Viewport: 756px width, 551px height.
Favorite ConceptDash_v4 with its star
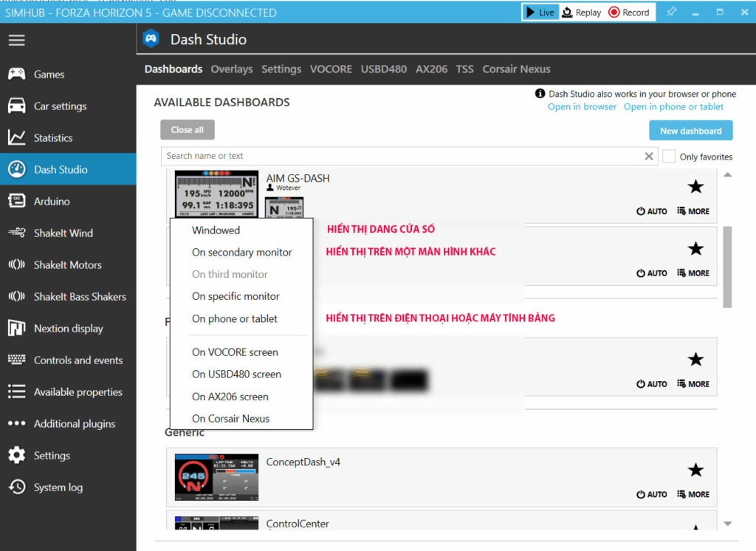695,470
